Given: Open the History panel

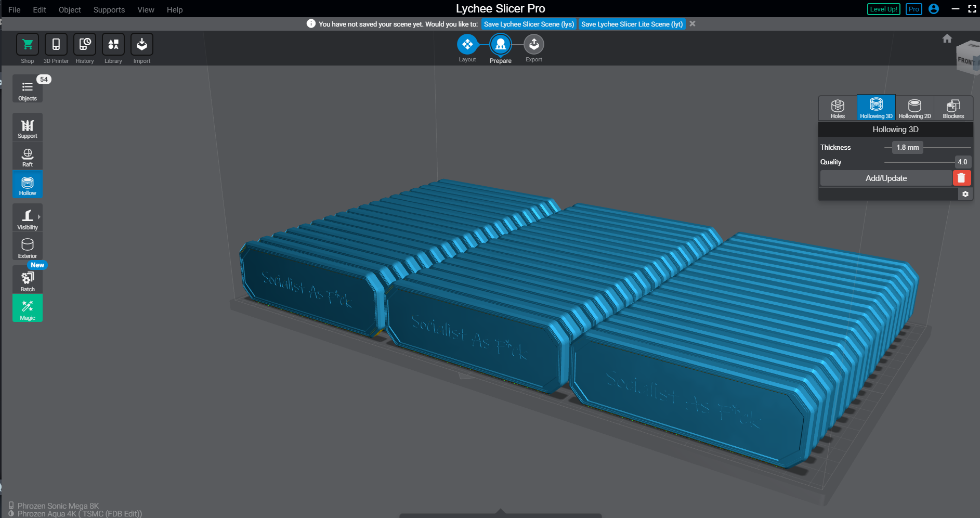Looking at the screenshot, I should (x=85, y=45).
